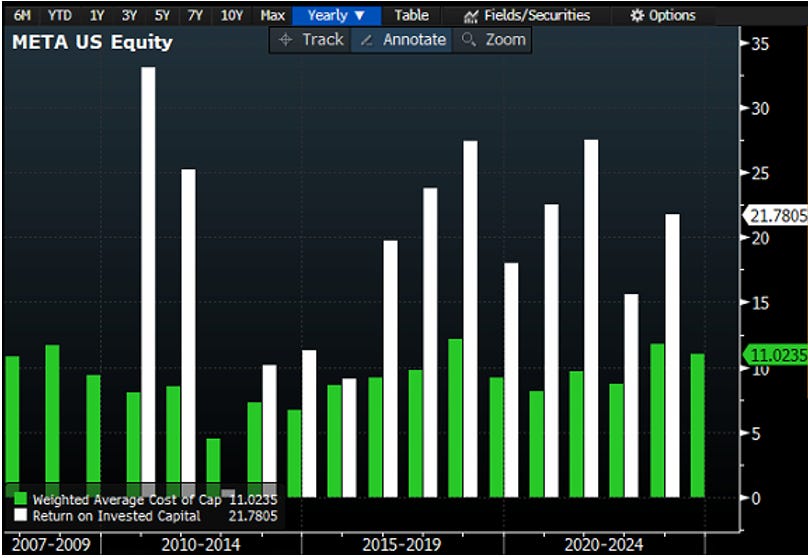Select the 10Y time range
The height and width of the screenshot is (558, 808).
(x=231, y=15)
